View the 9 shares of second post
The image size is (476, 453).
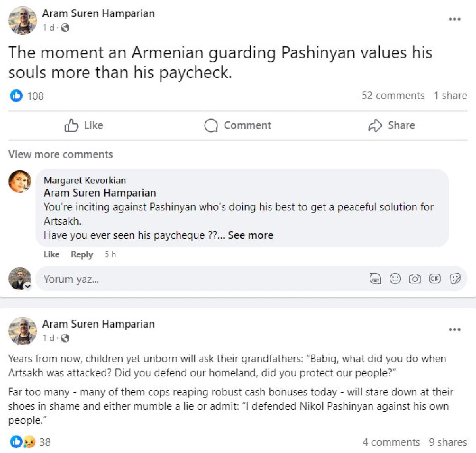[x=447, y=442]
